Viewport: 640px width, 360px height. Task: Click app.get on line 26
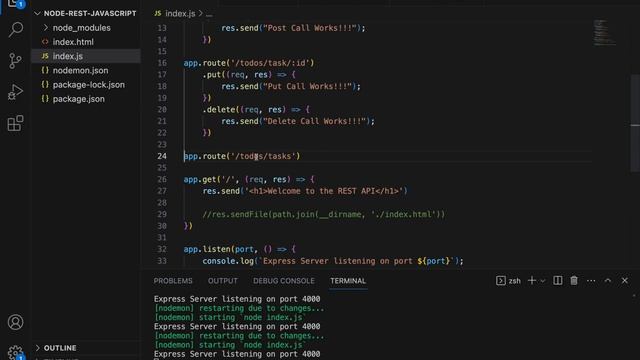pyautogui.click(x=200, y=179)
